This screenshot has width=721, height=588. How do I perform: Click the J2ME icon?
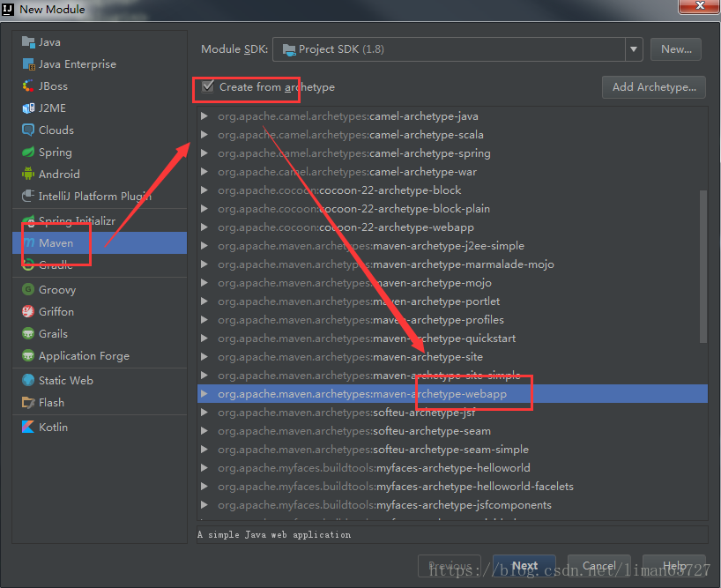pyautogui.click(x=28, y=108)
